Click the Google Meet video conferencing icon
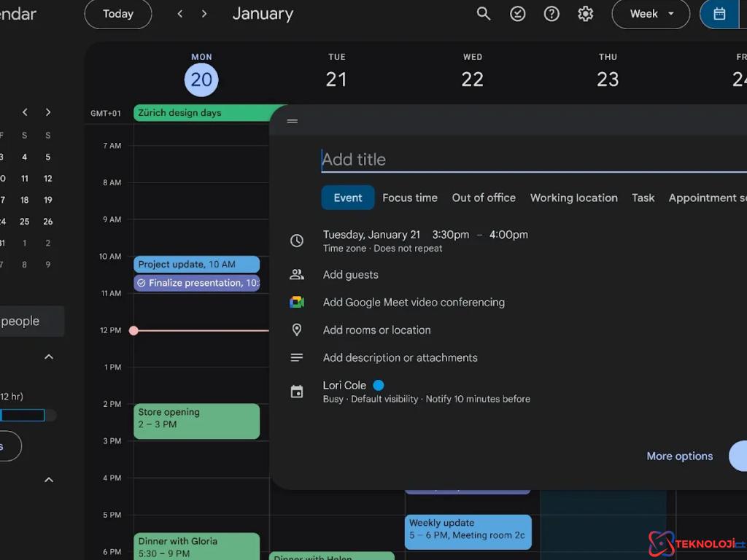Image resolution: width=747 pixels, height=560 pixels. pos(296,303)
